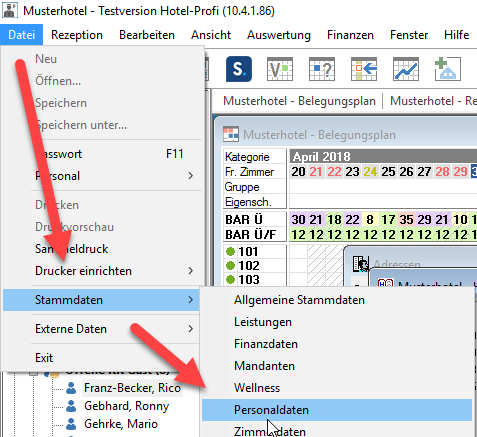Screen dimensions: 477x437
Task: Select Wellness submenu entry
Action: pyautogui.click(x=337, y=388)
